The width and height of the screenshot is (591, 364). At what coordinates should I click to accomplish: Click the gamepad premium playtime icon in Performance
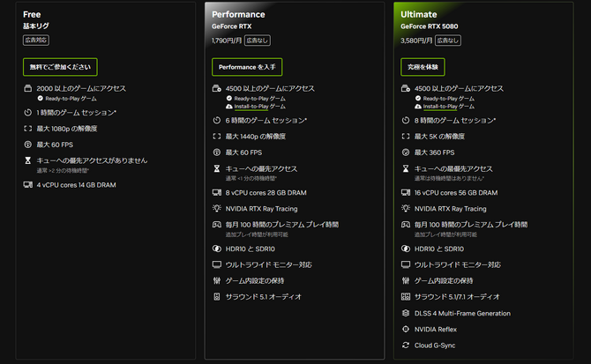pyautogui.click(x=217, y=225)
